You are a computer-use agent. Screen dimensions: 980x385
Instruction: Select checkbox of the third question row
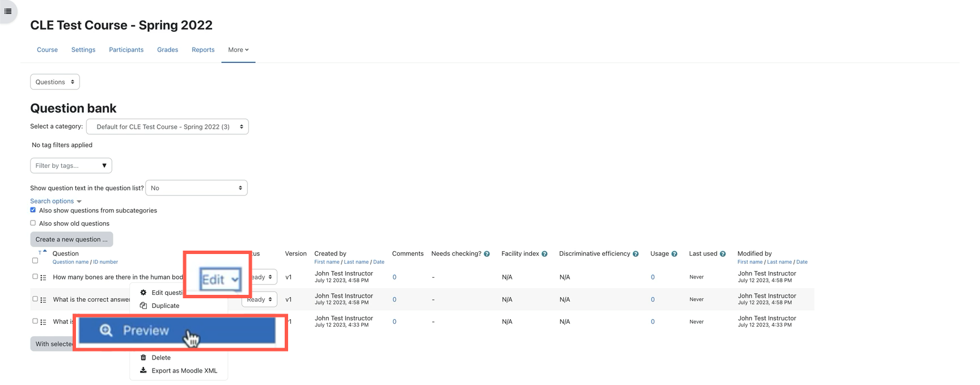pos(35,321)
